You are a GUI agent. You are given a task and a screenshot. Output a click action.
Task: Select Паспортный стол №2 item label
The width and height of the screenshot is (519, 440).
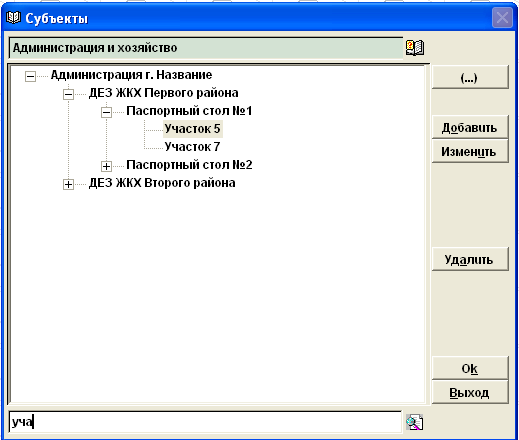189,165
